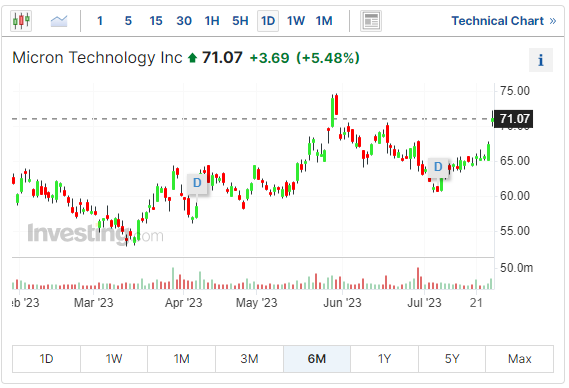Click the info icon button
This screenshot has width=569, height=388.
pyautogui.click(x=541, y=60)
